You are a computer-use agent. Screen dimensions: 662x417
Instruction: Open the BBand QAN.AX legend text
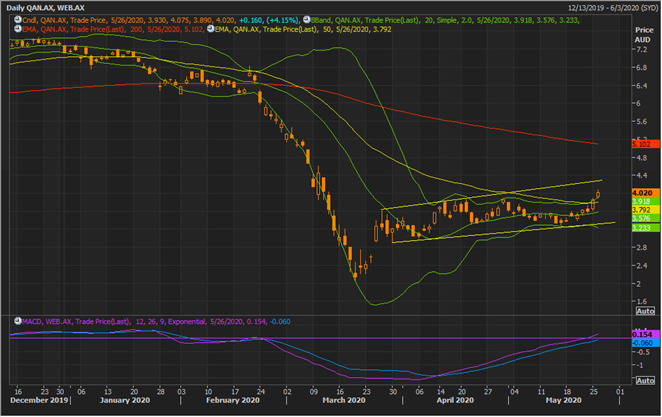[x=445, y=20]
